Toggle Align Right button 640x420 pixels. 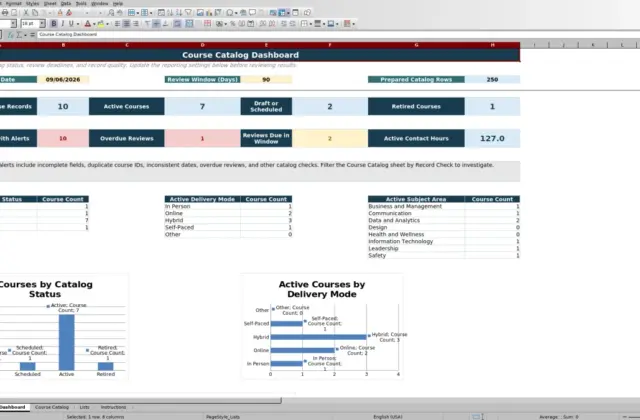click(x=136, y=24)
